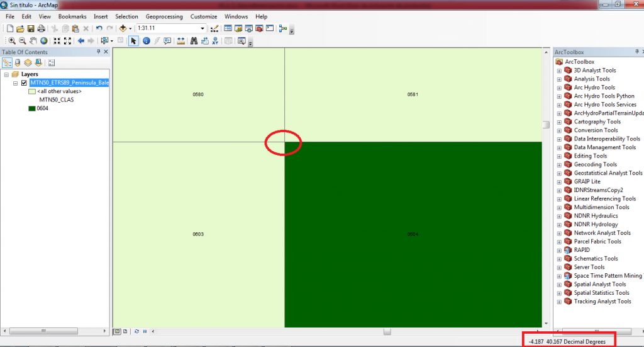Switch to List By Source view
Image resolution: width=644 pixels, height=347 pixels.
point(18,62)
